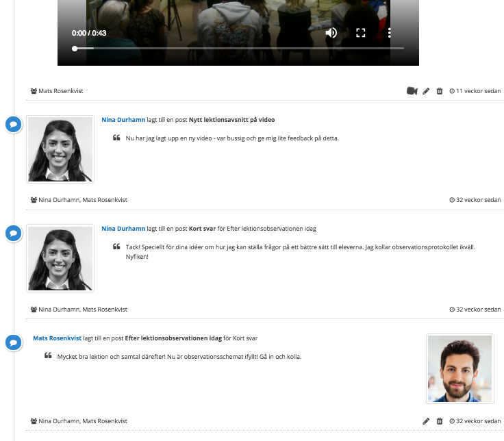Open the Kort svar post title after Nina Durhamn
This screenshot has height=441, width=504.
202,229
